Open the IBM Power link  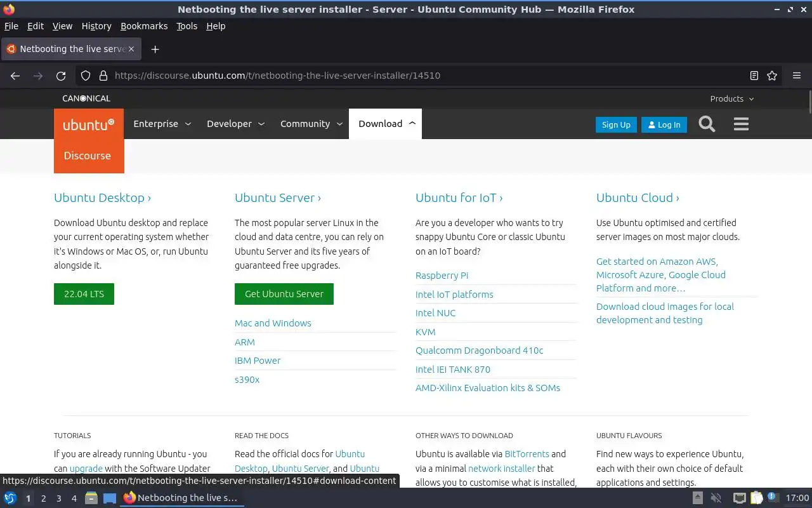coord(258,361)
